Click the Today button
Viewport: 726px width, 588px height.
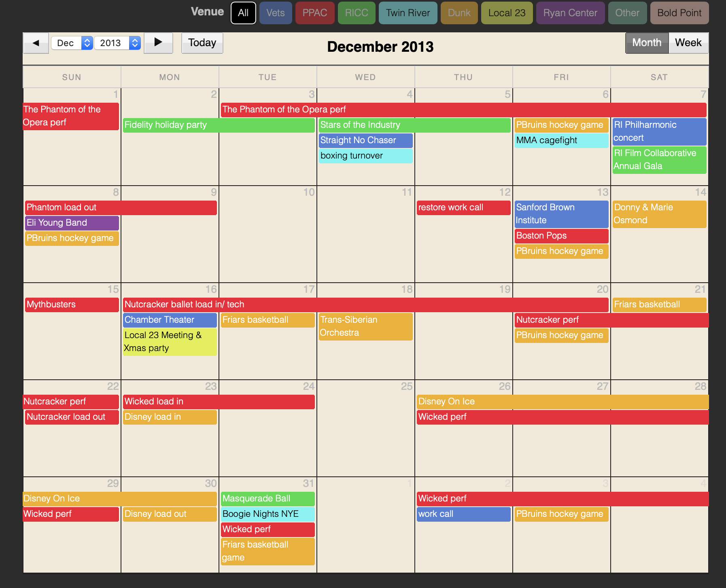[x=202, y=43]
